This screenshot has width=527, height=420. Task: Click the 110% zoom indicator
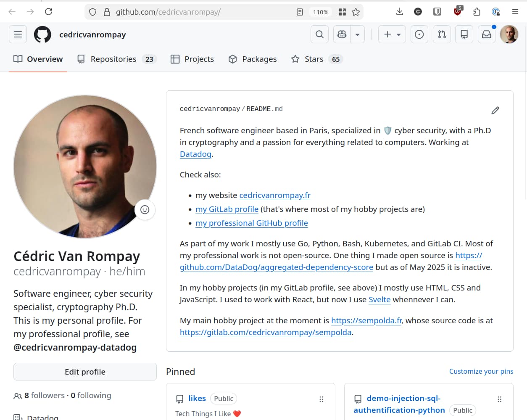click(x=320, y=12)
